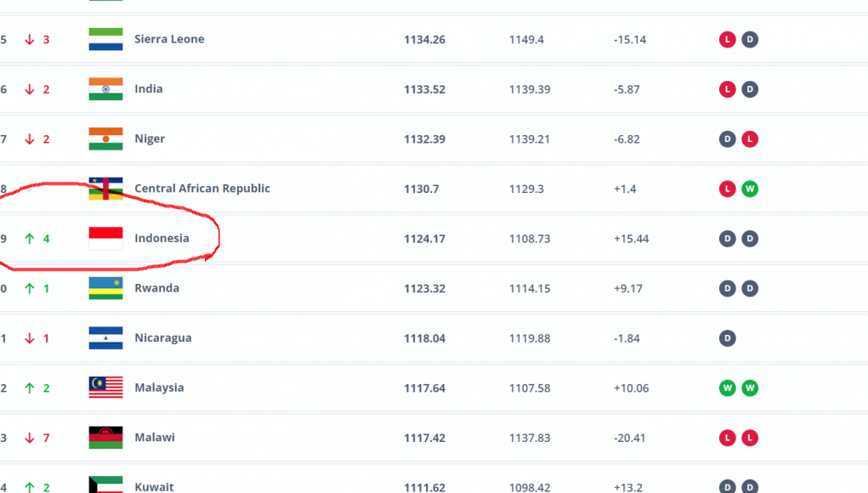Click the Rwanda flag icon
868x493 pixels.
click(105, 288)
